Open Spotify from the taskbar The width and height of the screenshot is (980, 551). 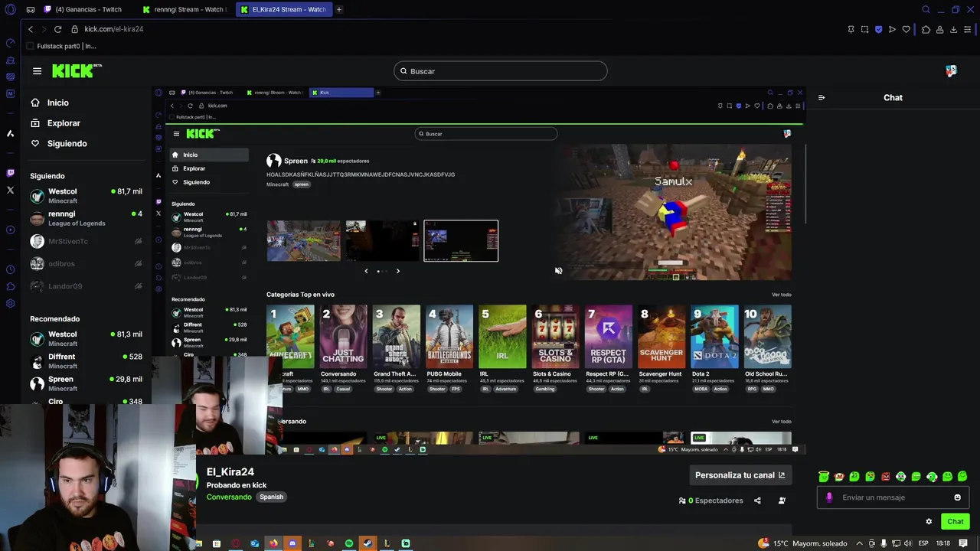[349, 543]
